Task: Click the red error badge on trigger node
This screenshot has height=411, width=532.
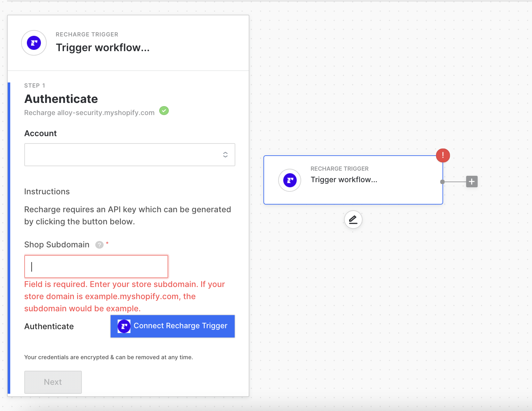Action: coord(443,155)
